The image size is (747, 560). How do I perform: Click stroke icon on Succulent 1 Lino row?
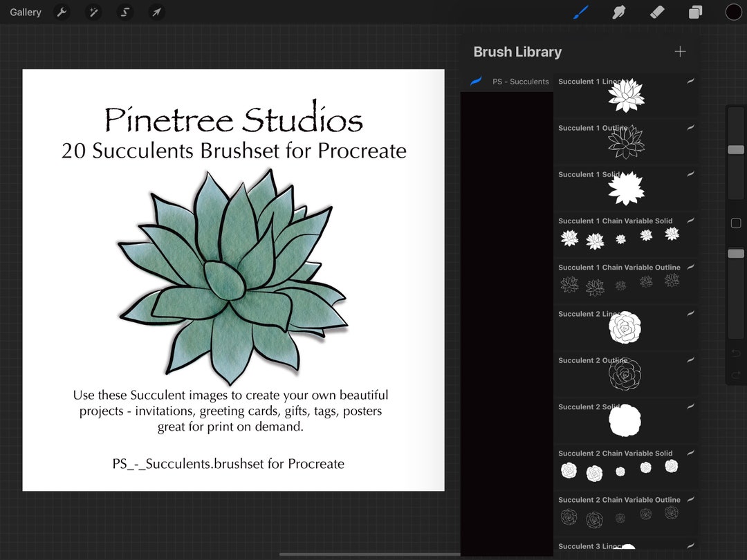(690, 82)
